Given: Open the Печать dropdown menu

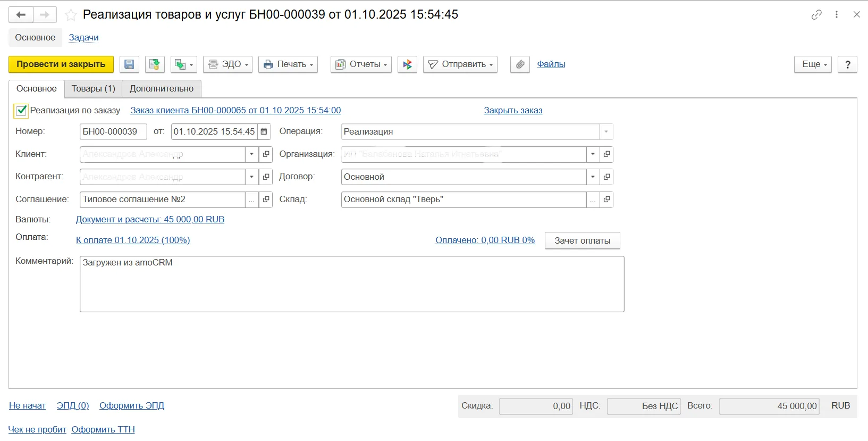Looking at the screenshot, I should coord(288,64).
